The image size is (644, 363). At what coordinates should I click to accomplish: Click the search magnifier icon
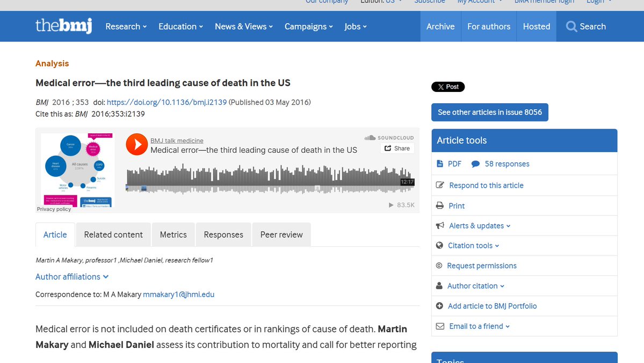571,26
